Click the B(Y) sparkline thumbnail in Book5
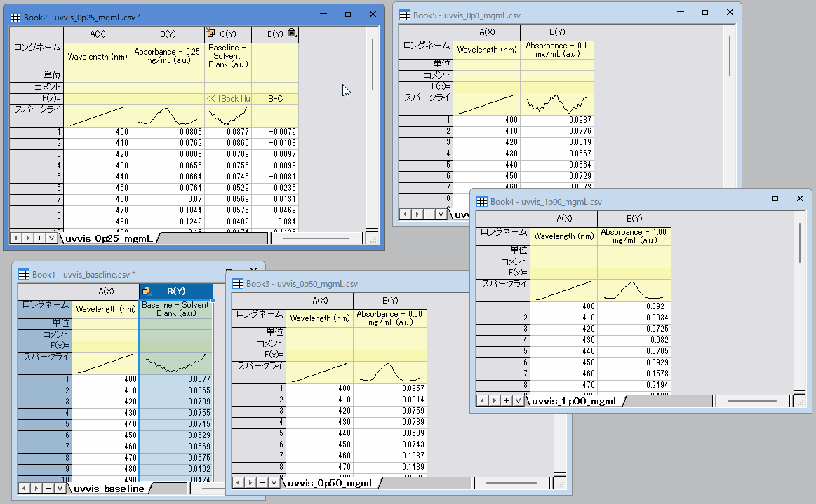 coord(557,104)
